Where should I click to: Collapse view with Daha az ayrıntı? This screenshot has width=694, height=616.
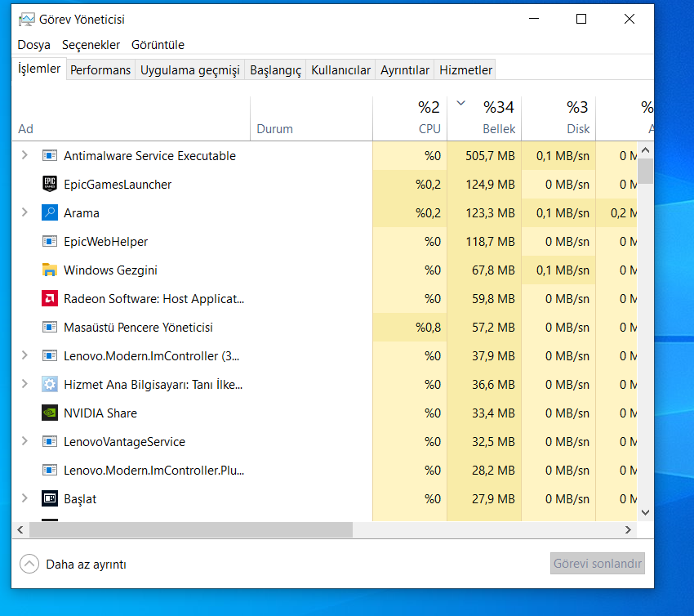pyautogui.click(x=73, y=565)
